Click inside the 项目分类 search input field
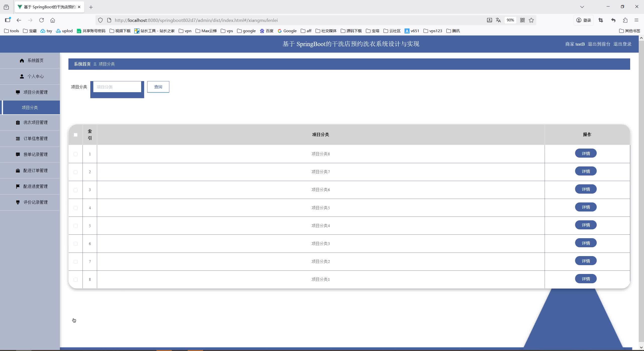The width and height of the screenshot is (644, 351). tap(117, 87)
